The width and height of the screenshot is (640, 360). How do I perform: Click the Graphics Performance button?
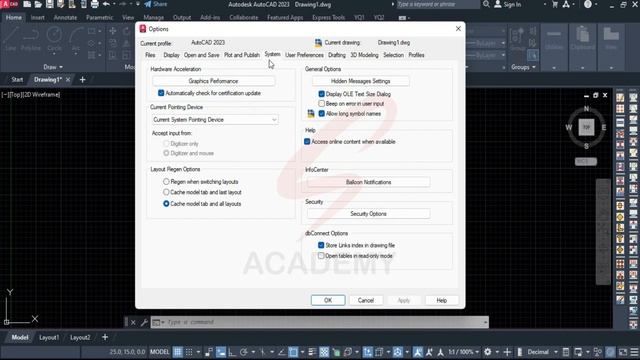[x=213, y=81]
